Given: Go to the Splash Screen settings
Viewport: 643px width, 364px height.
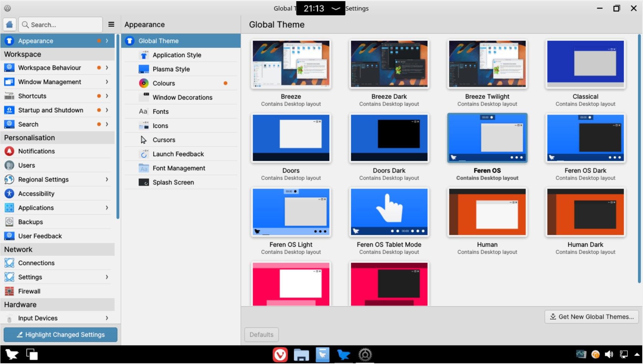Looking at the screenshot, I should 173,182.
